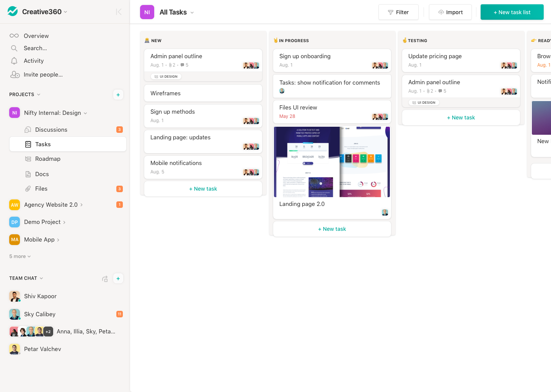551x392 pixels.
Task: Open the Wireframes task card
Action: point(203,93)
